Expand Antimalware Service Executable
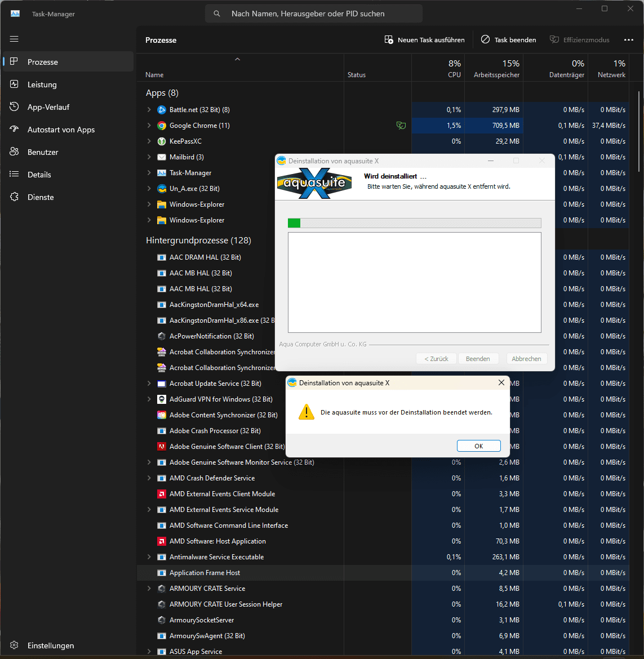The height and width of the screenshot is (659, 644). tap(149, 557)
